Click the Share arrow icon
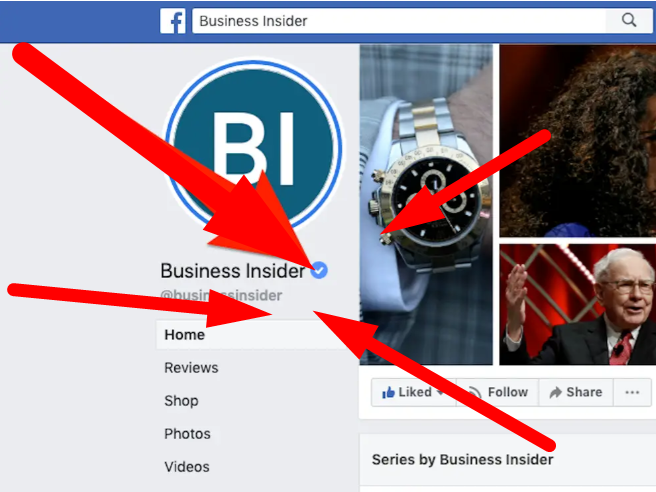This screenshot has width=656, height=492. coord(555,392)
